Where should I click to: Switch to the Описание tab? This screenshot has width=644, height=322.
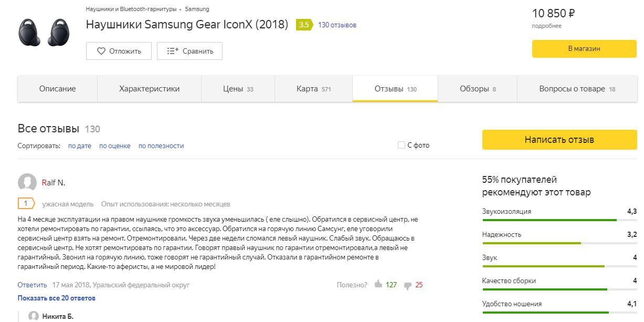57,89
